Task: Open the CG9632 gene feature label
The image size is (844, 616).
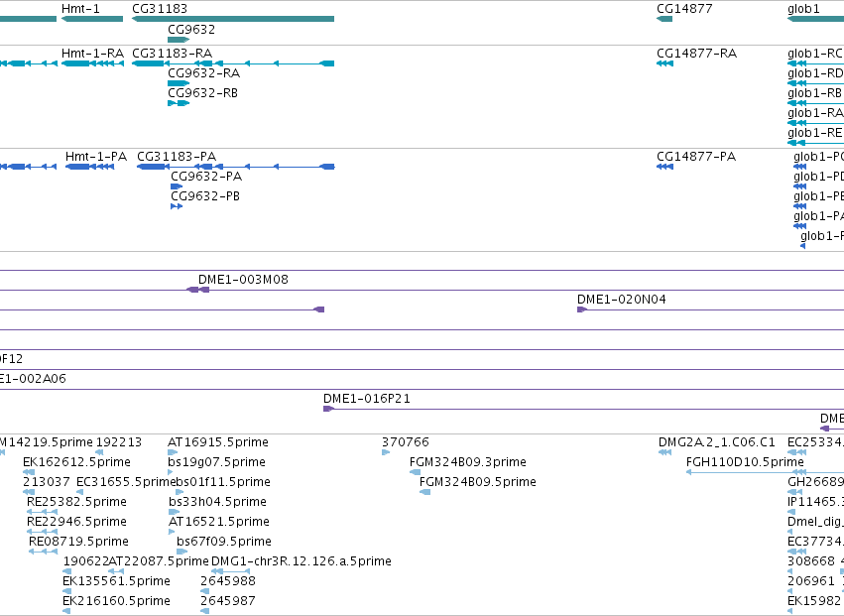Action: tap(191, 29)
